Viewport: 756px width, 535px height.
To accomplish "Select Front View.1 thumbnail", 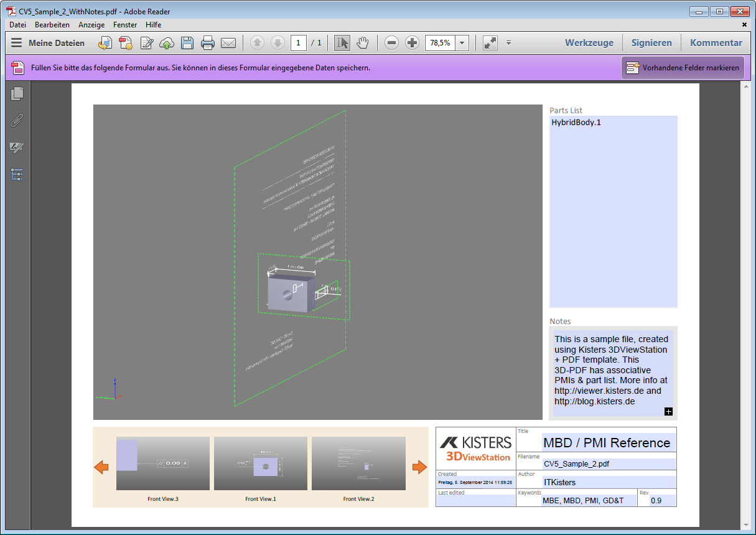I will click(x=261, y=463).
